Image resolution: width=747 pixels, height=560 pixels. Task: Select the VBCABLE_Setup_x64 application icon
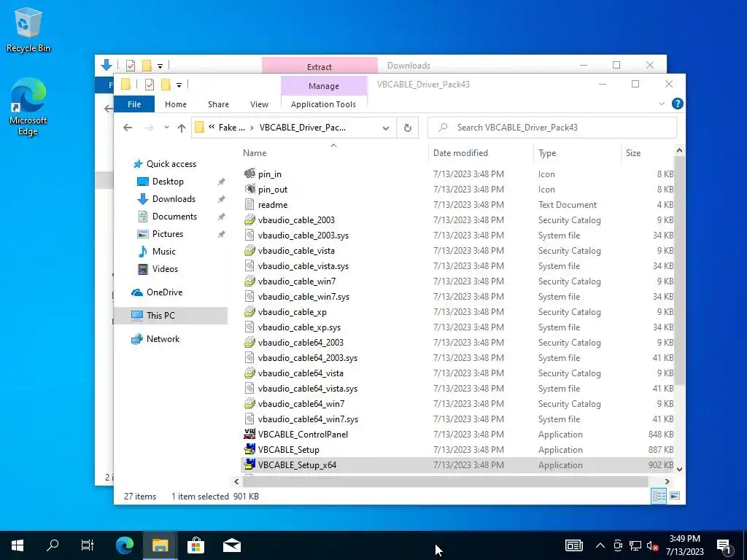[x=249, y=464]
